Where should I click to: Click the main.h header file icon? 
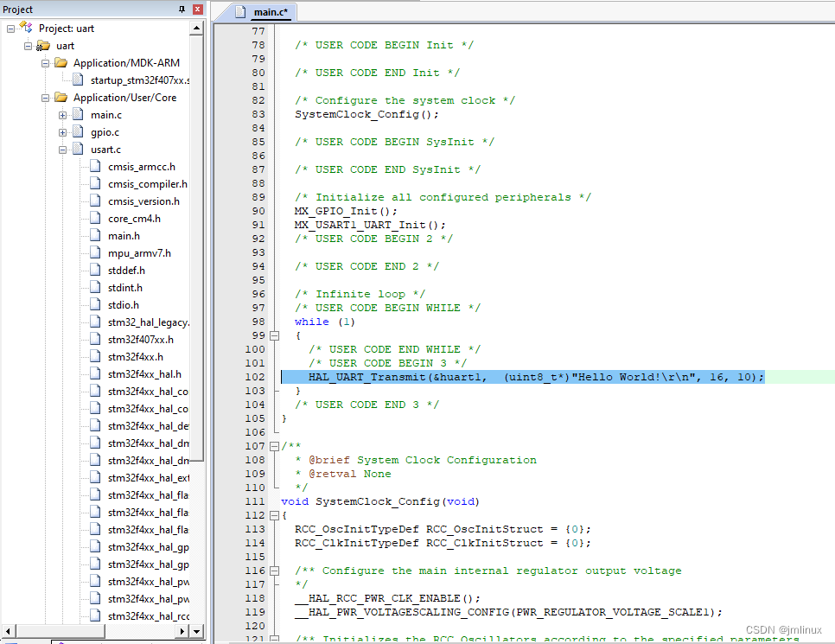tap(95, 235)
